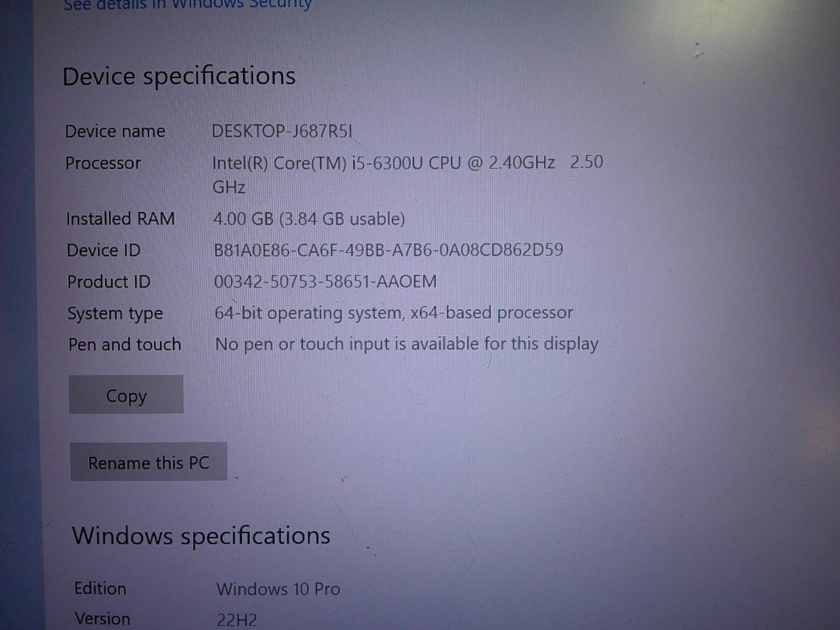Viewport: 840px width, 630px height.
Task: Click the Processor label
Action: point(103,163)
